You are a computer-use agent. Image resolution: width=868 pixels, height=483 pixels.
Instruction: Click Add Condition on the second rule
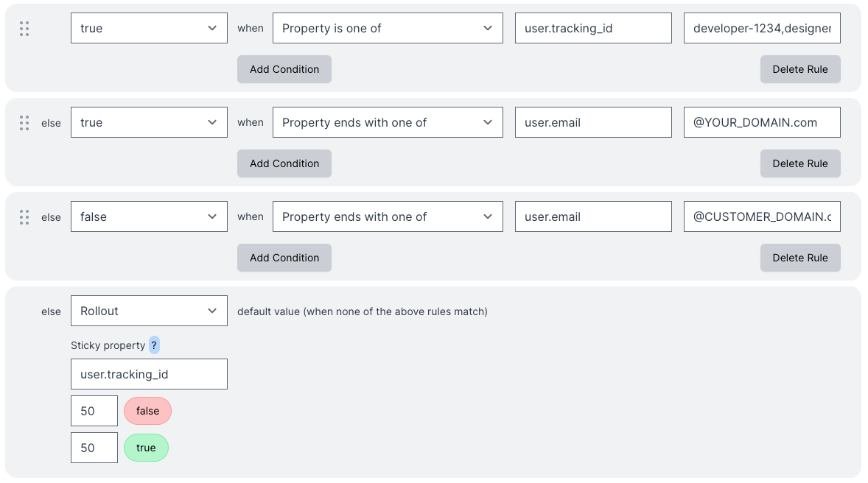[x=284, y=163]
